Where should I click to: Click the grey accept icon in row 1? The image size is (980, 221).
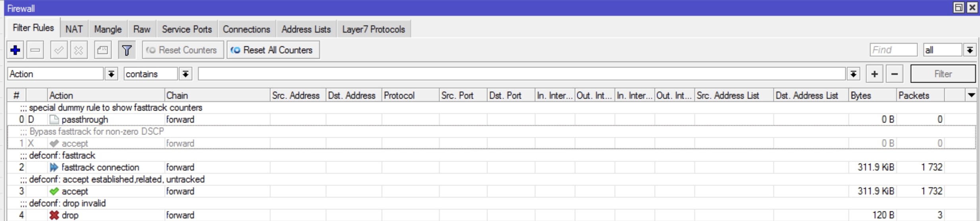[x=54, y=143]
